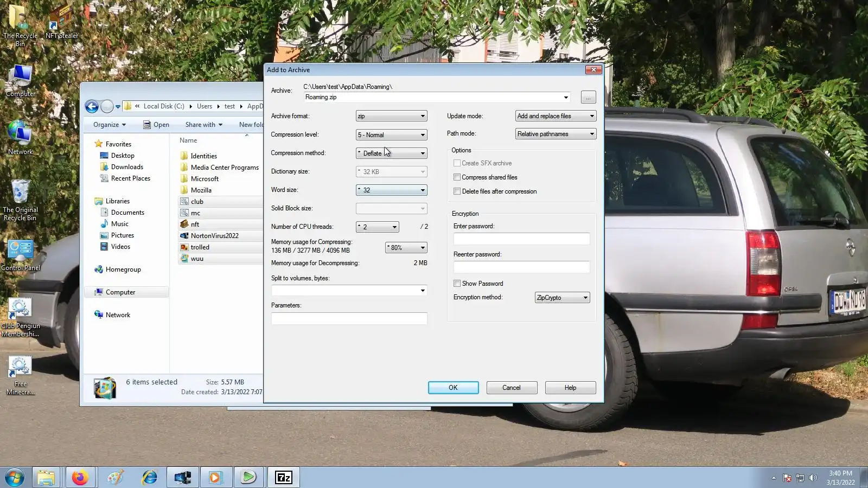The height and width of the screenshot is (488, 868).
Task: Select the NFT Stealer desktop shortcut
Action: [61, 23]
